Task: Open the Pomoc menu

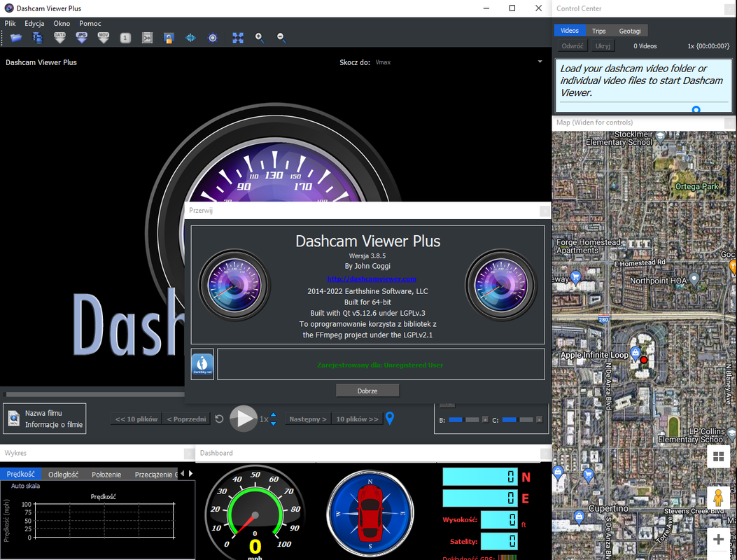Action: [90, 24]
